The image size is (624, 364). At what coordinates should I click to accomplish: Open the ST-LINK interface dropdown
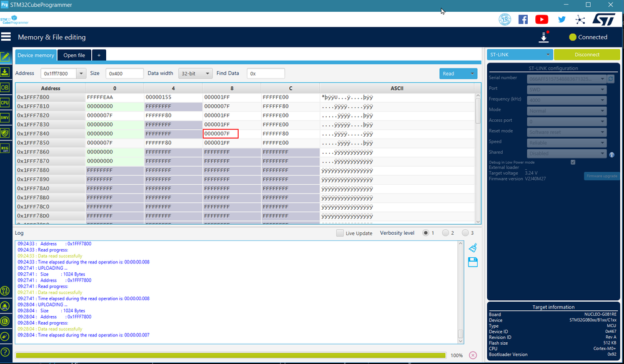coord(520,54)
